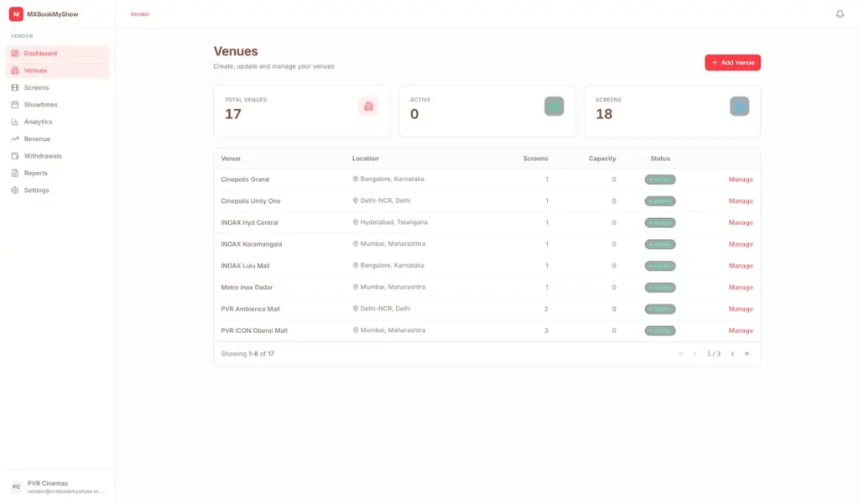Open Withdrawals in the sidebar
Viewport: 859px width, 504px height.
pyautogui.click(x=58, y=156)
